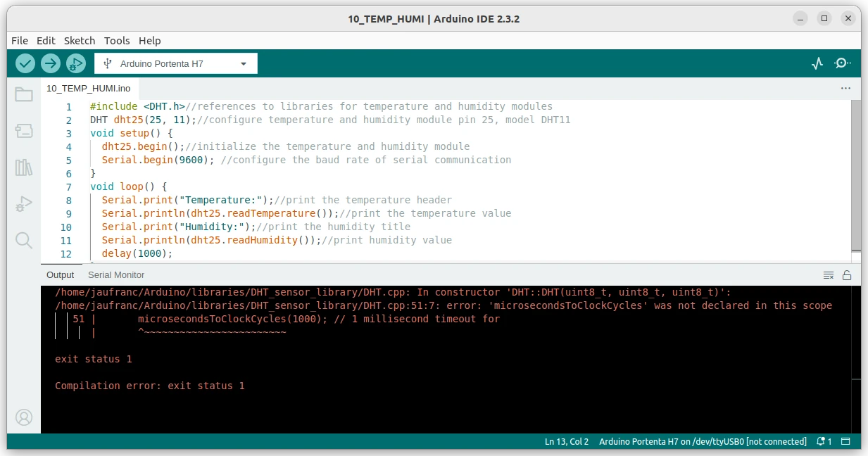
Task: Click the readHumidity() println line
Action: (277, 241)
